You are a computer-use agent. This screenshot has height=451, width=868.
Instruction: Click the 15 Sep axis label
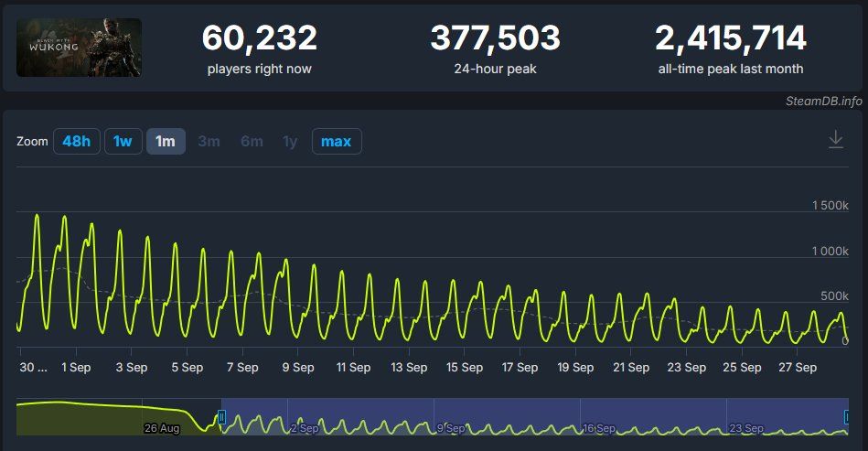(465, 368)
